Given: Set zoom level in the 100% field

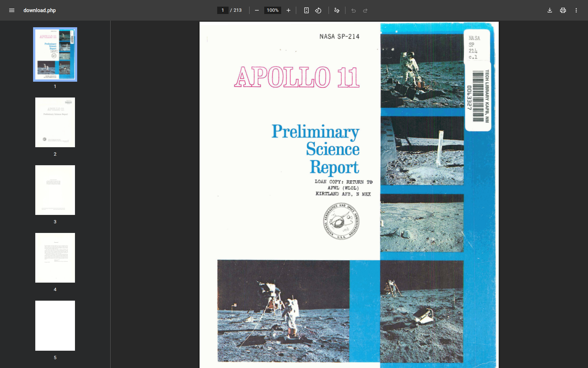Looking at the screenshot, I should [x=273, y=10].
